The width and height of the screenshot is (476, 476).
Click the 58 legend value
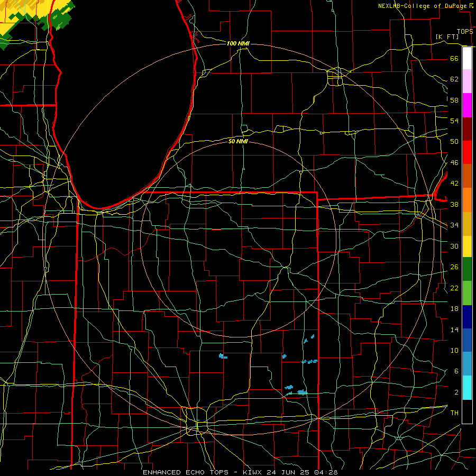point(454,100)
